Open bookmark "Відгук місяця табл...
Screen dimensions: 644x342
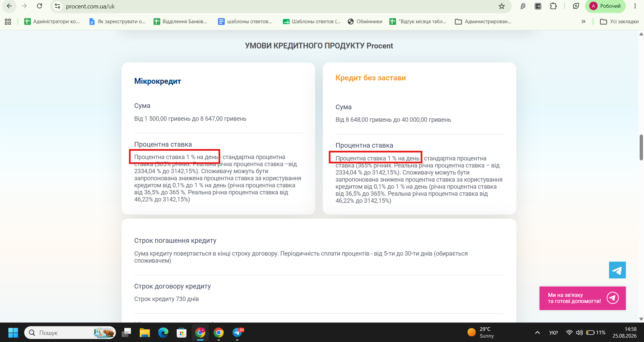click(418, 22)
